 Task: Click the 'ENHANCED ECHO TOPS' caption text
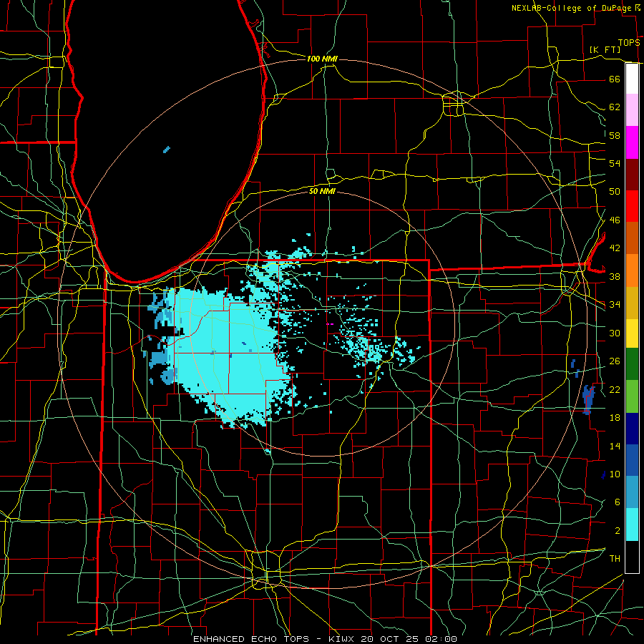click(251, 639)
